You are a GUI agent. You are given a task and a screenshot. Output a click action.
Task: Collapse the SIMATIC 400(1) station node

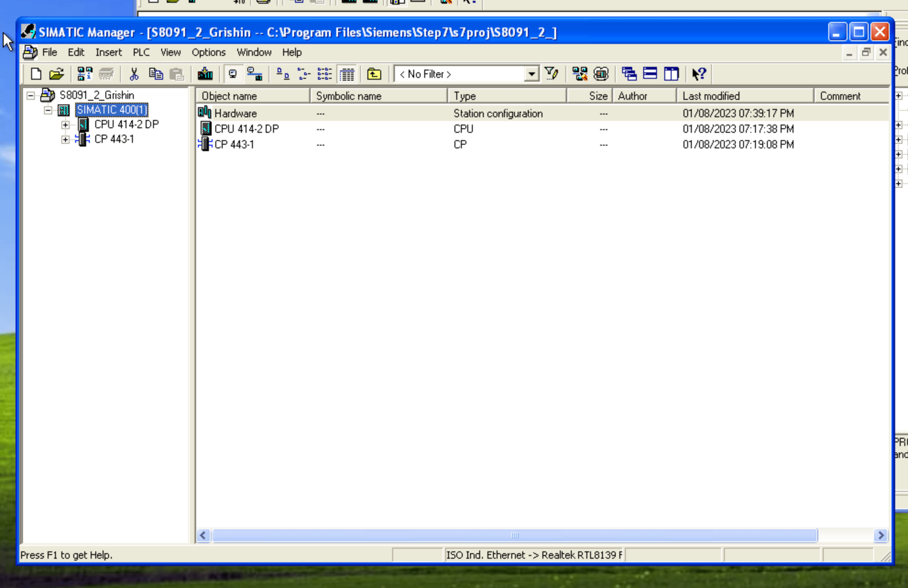(x=48, y=110)
